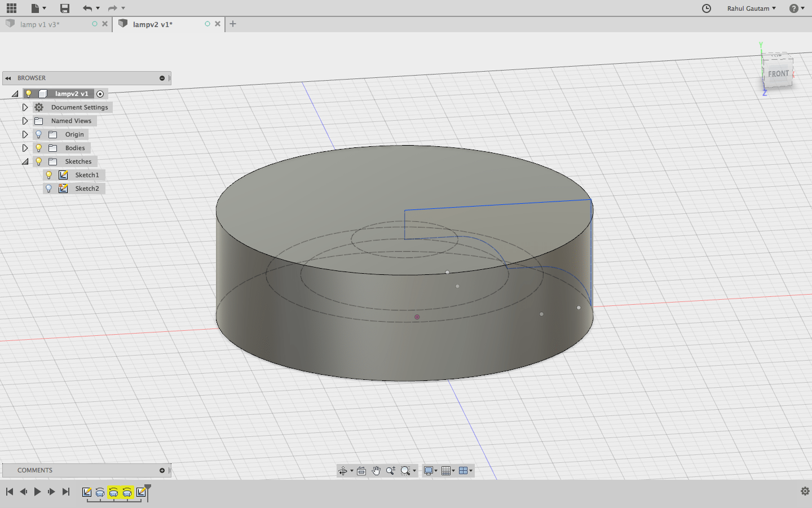This screenshot has width=812, height=508.
Task: Select the Bodies entry
Action: click(75, 148)
